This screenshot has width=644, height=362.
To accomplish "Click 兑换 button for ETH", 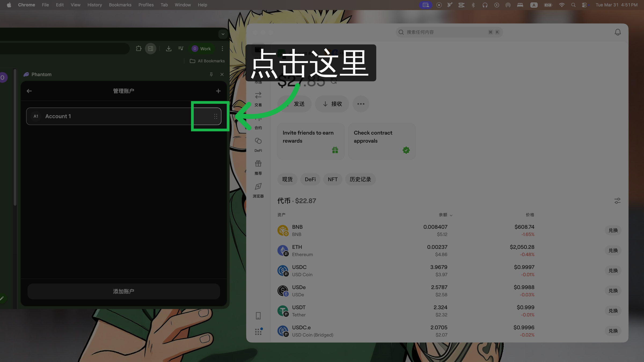I will point(613,250).
